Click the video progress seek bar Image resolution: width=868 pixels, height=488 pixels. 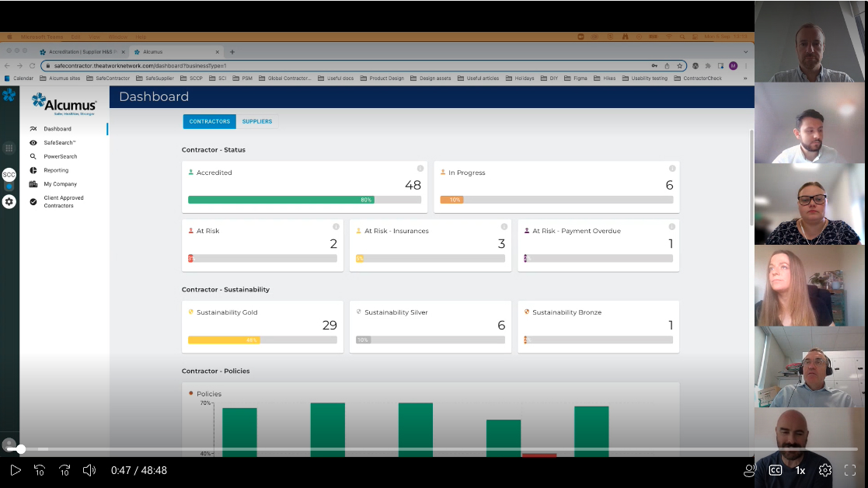(389, 449)
